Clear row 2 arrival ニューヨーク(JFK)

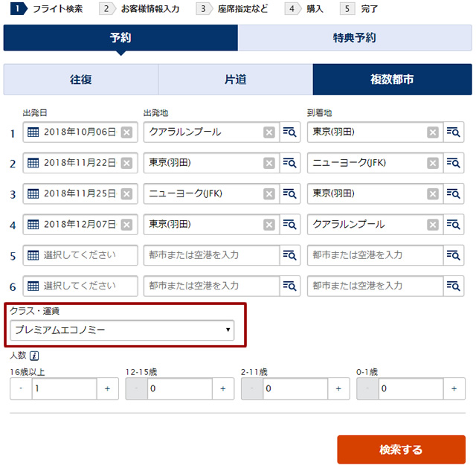[x=433, y=163]
